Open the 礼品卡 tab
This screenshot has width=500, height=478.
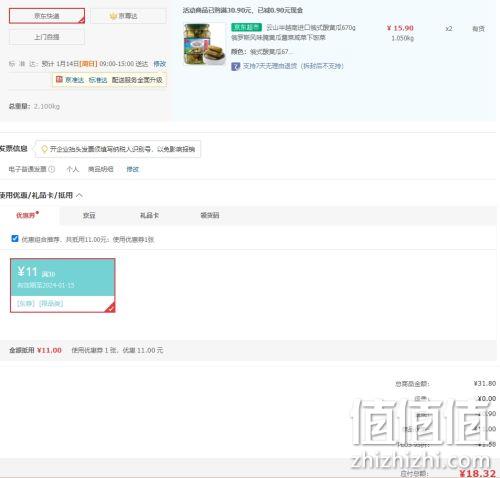coord(149,215)
